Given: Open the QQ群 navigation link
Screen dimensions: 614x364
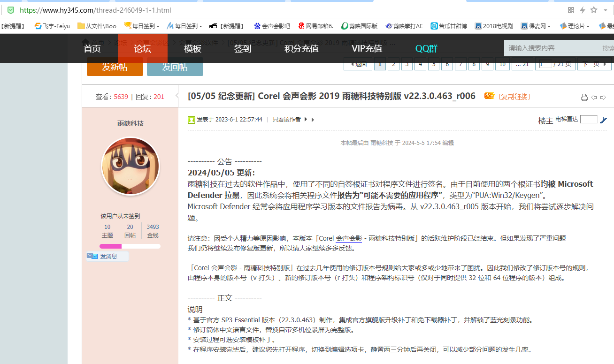Looking at the screenshot, I should (426, 48).
